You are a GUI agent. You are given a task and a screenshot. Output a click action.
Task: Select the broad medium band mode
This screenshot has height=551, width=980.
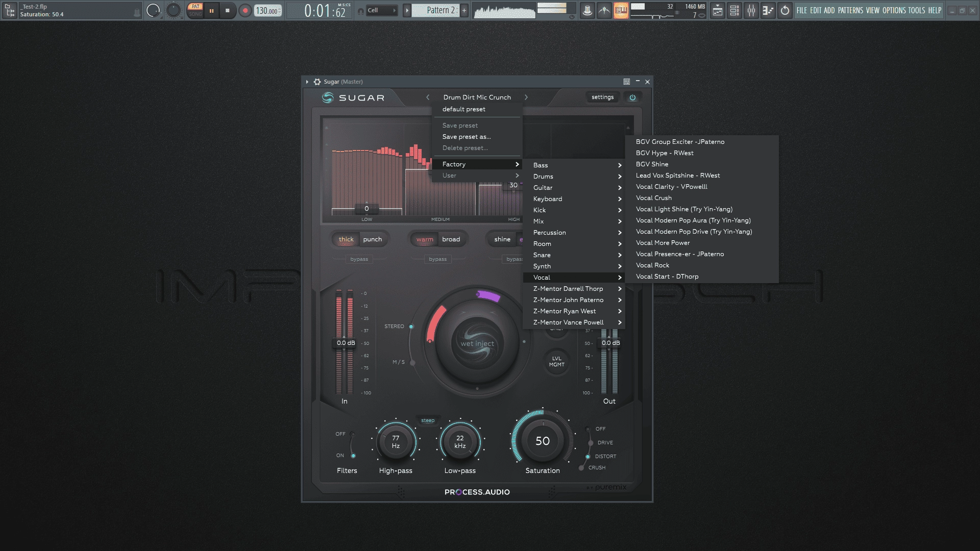(x=451, y=239)
